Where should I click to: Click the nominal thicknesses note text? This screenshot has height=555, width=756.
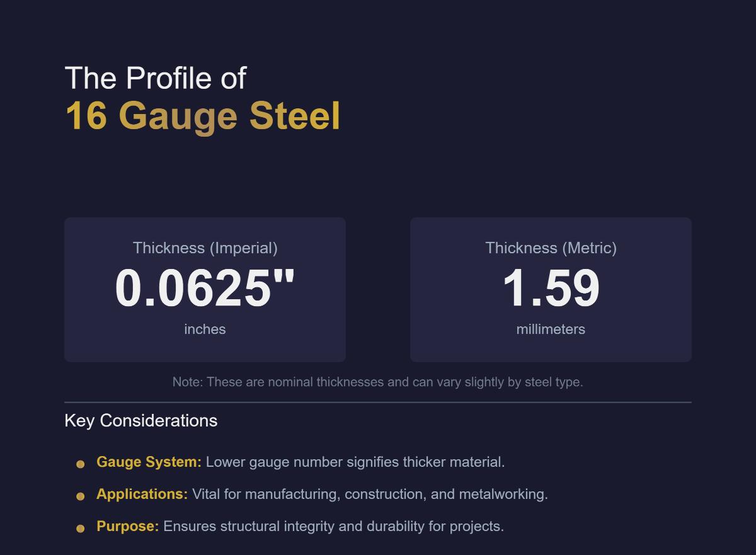pos(377,382)
